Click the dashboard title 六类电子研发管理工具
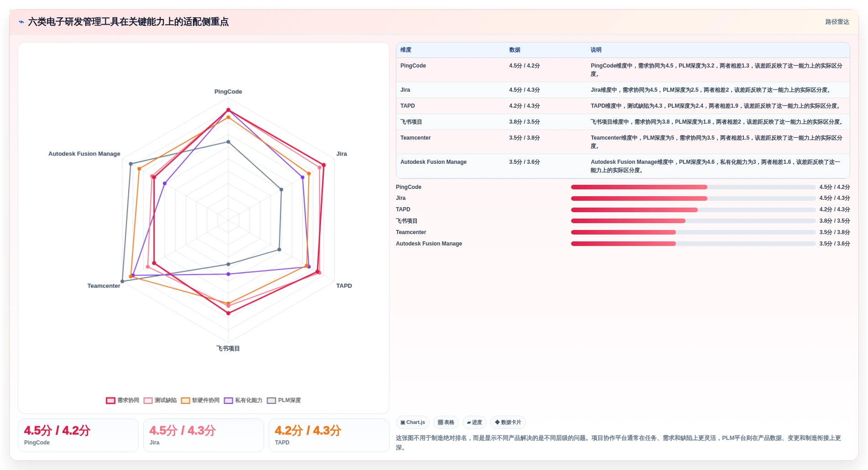Screen dimensions: 868x470 coord(128,22)
